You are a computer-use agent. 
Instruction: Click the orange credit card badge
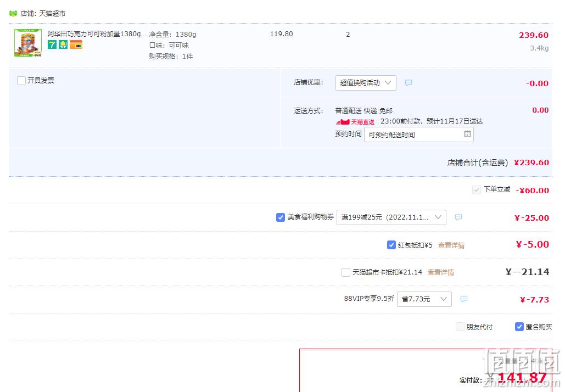coord(76,44)
